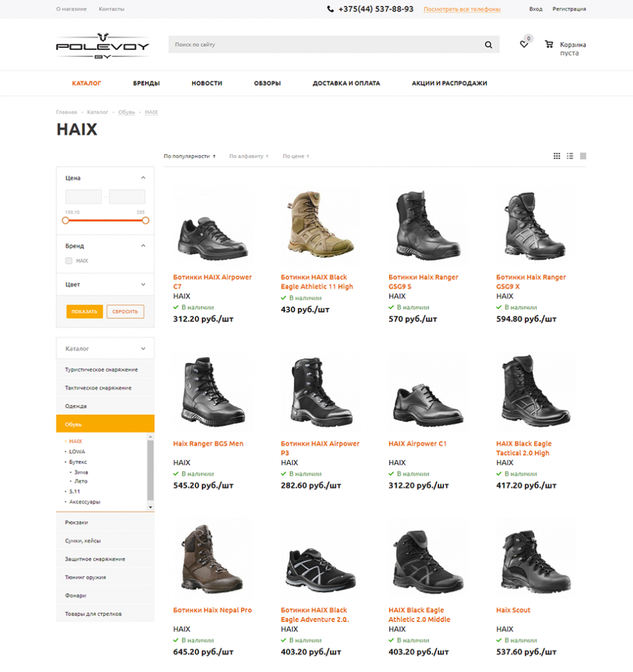The image size is (633, 672).
Task: Open Haix Ranger BGS Men product title
Action: pyautogui.click(x=208, y=444)
